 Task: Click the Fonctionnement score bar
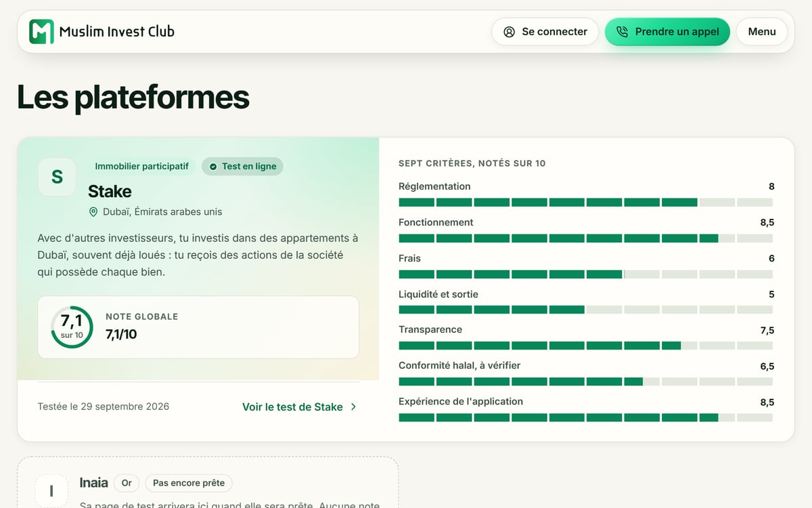click(585, 238)
